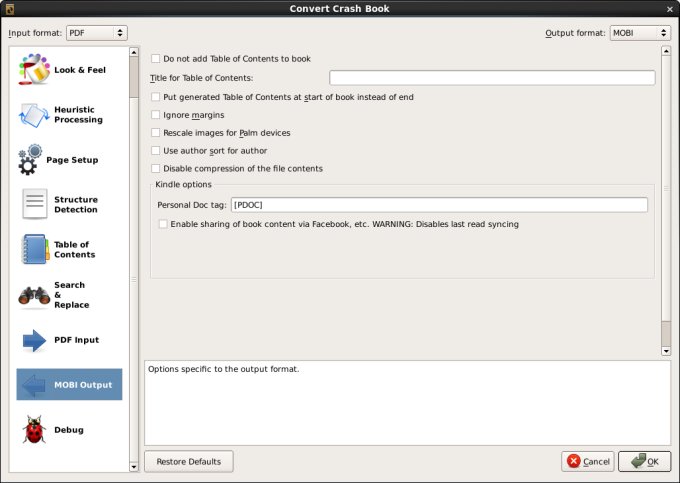Select the MOBI Output label
Screen dimensions: 680x483
pos(83,385)
